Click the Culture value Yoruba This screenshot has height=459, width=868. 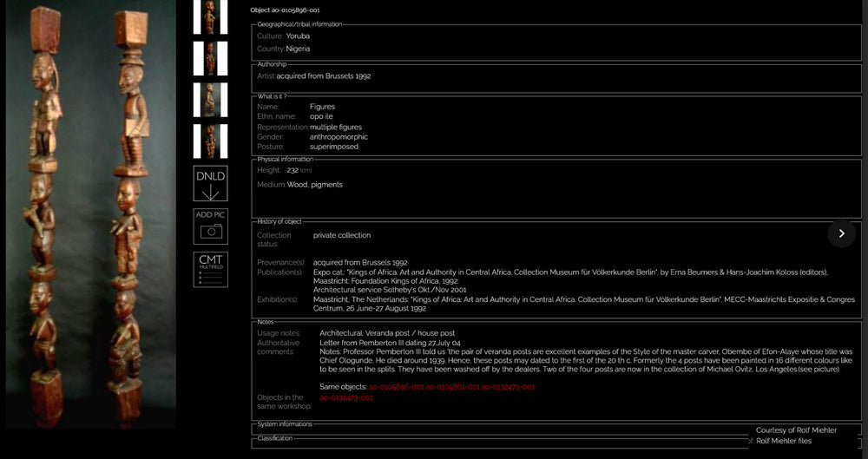(x=298, y=36)
